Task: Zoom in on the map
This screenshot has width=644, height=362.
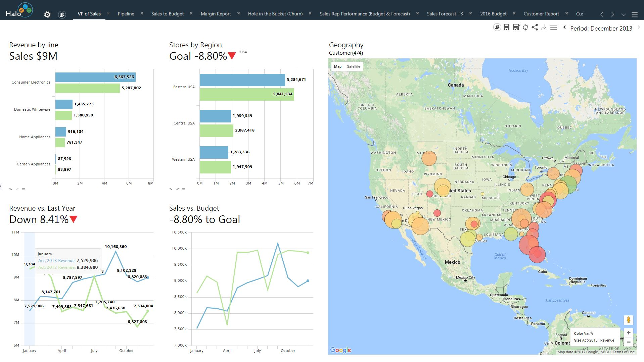Action: coord(628,333)
